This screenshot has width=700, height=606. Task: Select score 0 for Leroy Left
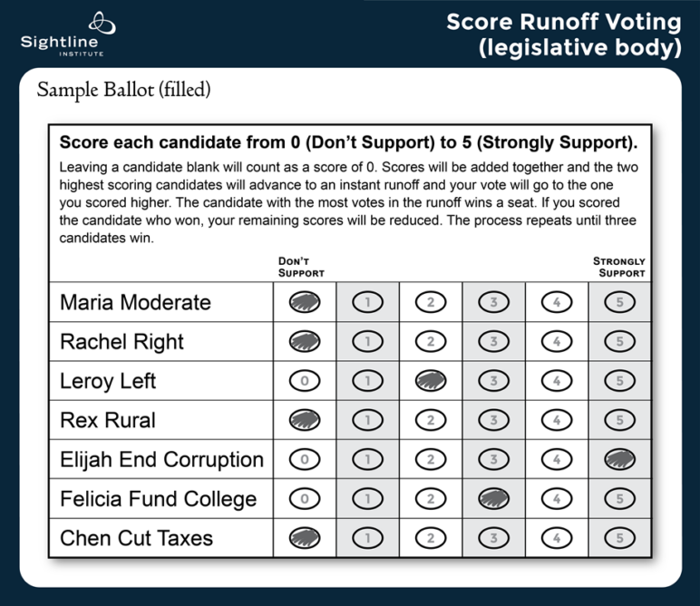tap(305, 381)
